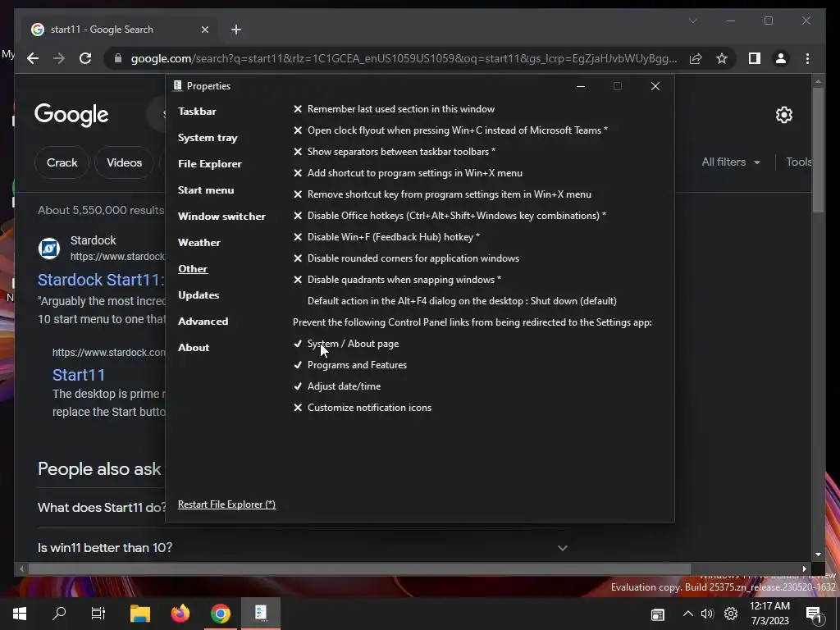Launch Firefox from the taskbar
The height and width of the screenshot is (630, 840).
click(x=180, y=614)
